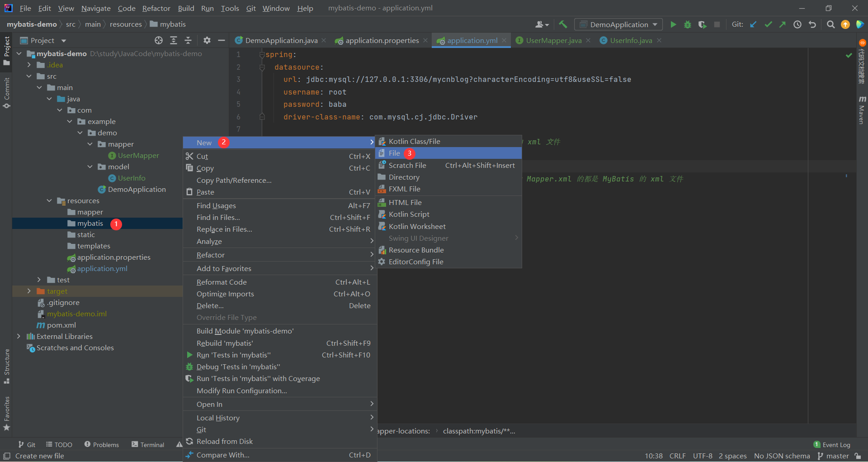This screenshot has height=462, width=868.
Task: Click Select Opened File target icon
Action: click(x=159, y=40)
